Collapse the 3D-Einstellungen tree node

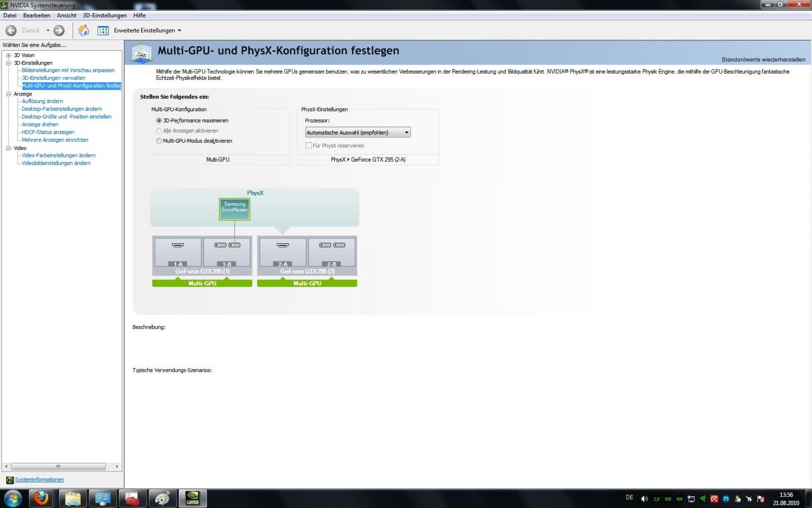click(9, 63)
